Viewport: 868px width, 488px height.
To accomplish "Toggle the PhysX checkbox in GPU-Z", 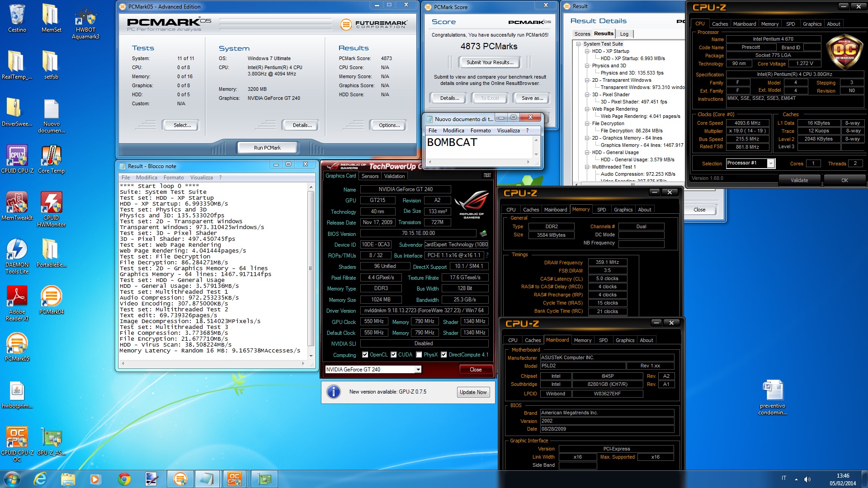I will pyautogui.click(x=419, y=355).
